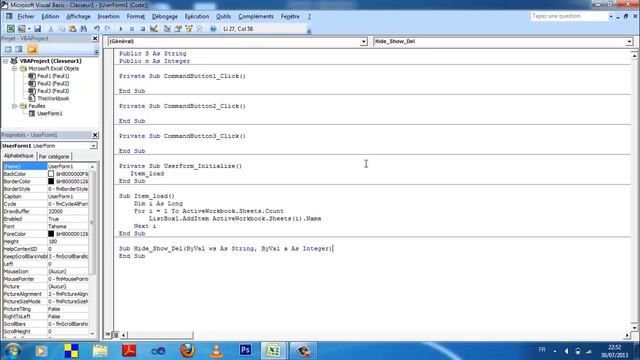Switch to Procedure View at code window bottom
The height and width of the screenshot is (360, 640).
coord(108,335)
